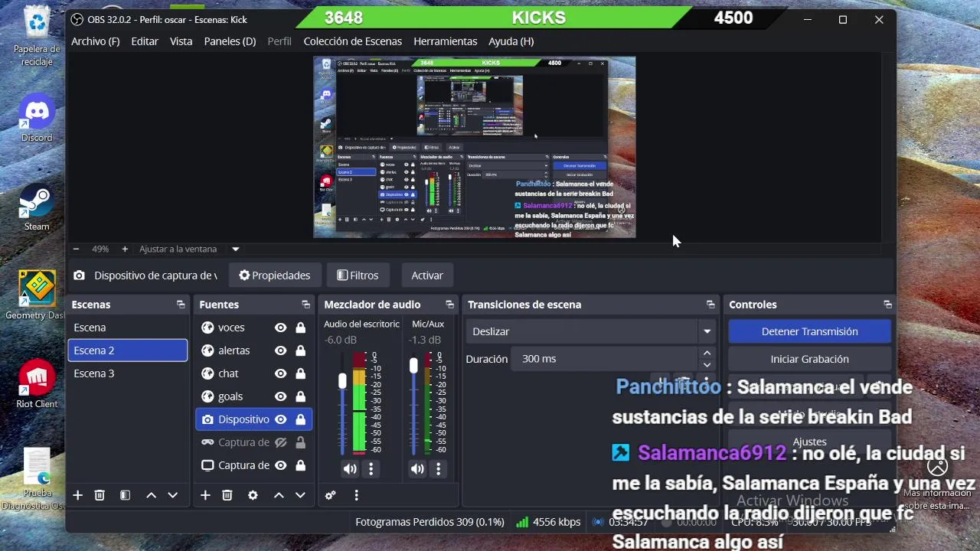Screen dimensions: 980x551
Task: Click the Activar button
Action: point(427,275)
